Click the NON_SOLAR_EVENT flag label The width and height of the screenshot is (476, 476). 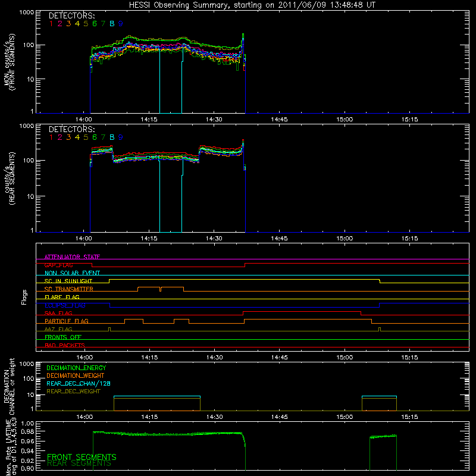point(72,273)
